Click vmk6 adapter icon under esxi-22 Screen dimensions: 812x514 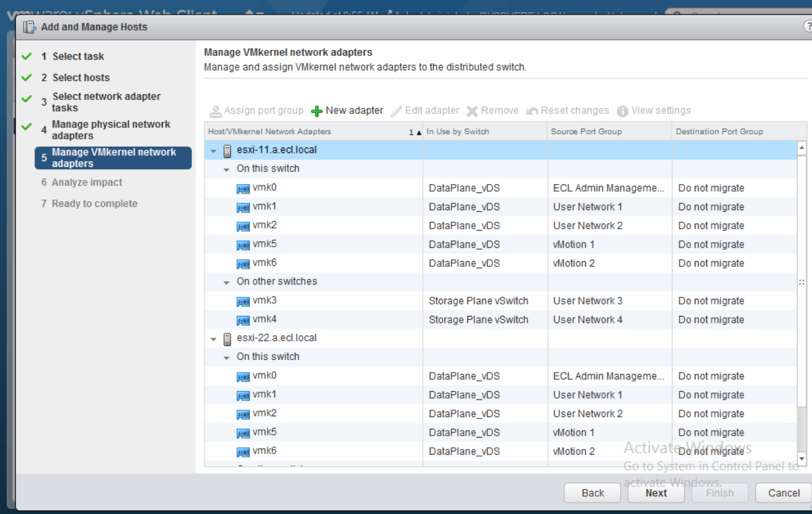[x=243, y=452]
